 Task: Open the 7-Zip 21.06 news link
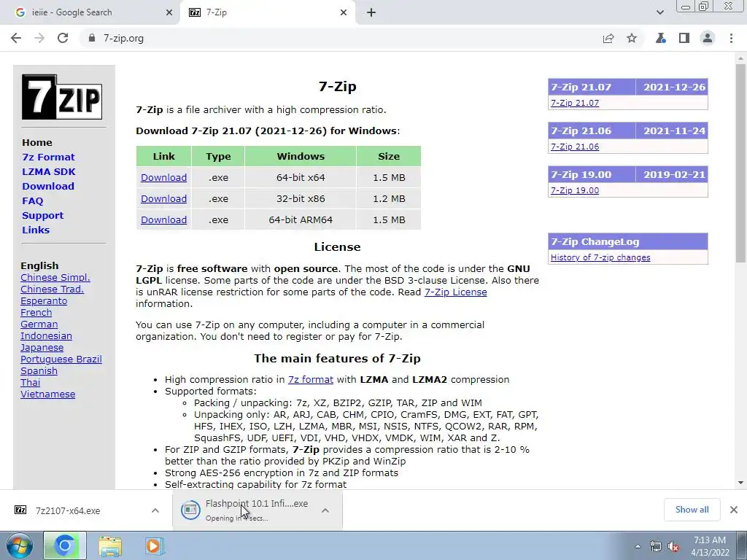[575, 147]
